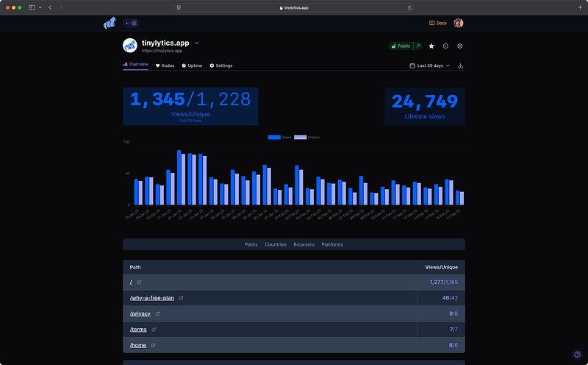This screenshot has width=588, height=365.
Task: Toggle the Public visibility badge
Action: click(x=401, y=46)
